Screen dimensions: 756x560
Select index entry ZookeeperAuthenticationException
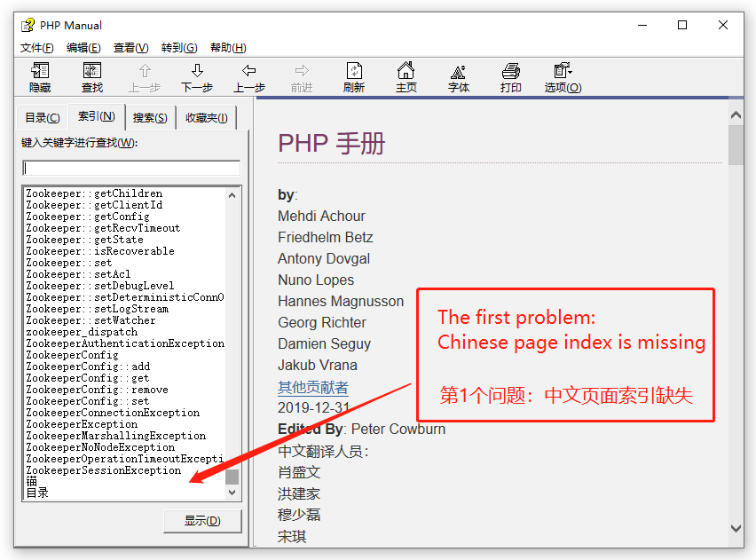125,343
